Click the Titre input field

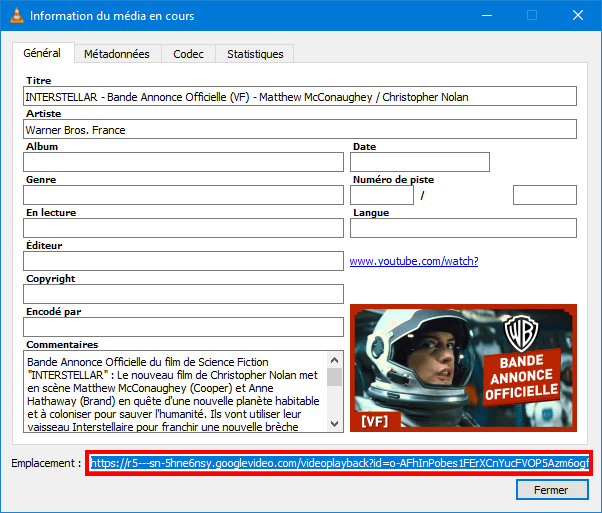click(300, 96)
